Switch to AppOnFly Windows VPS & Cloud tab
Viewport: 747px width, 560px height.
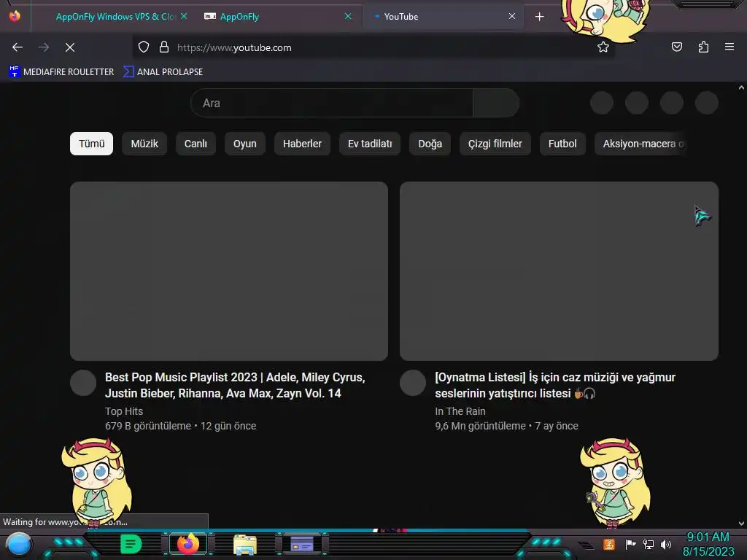click(115, 17)
